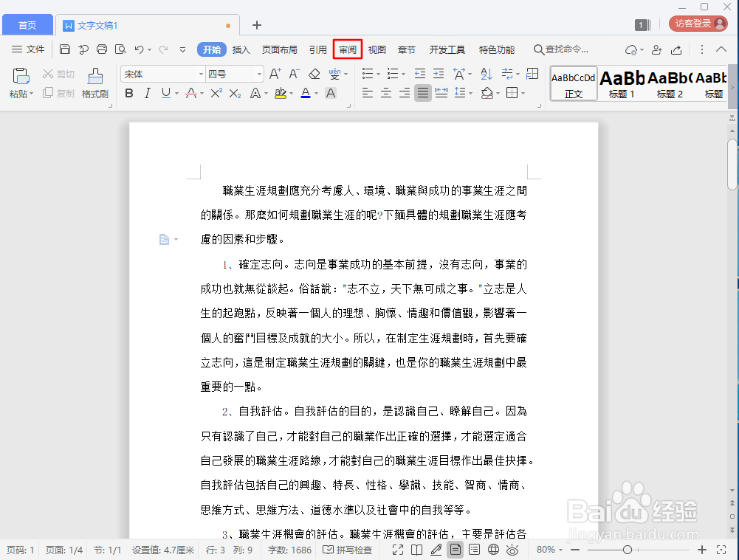Click the share icon at top right
Viewport: 739px width, 560px height.
676,49
